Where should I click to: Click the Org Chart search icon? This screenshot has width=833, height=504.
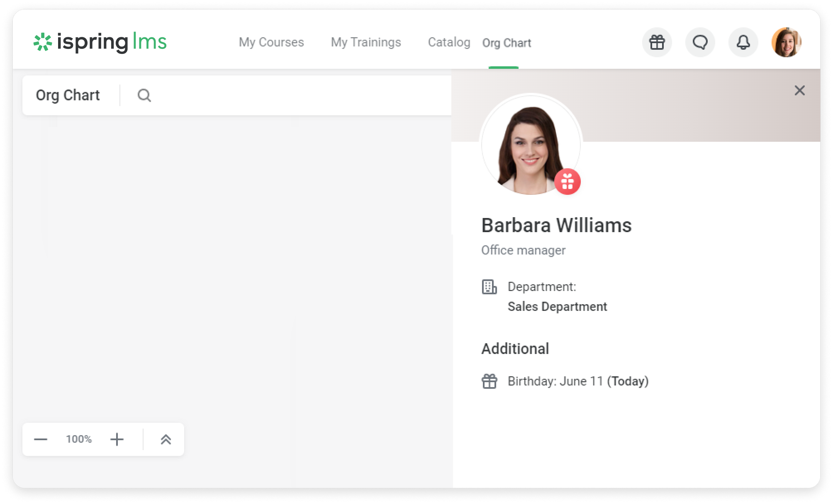point(144,95)
